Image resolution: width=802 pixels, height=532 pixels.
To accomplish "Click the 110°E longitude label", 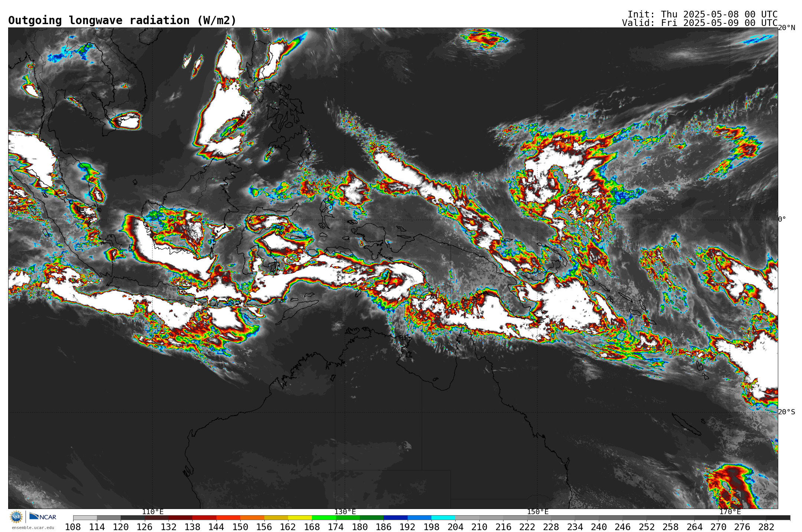I will point(153,512).
